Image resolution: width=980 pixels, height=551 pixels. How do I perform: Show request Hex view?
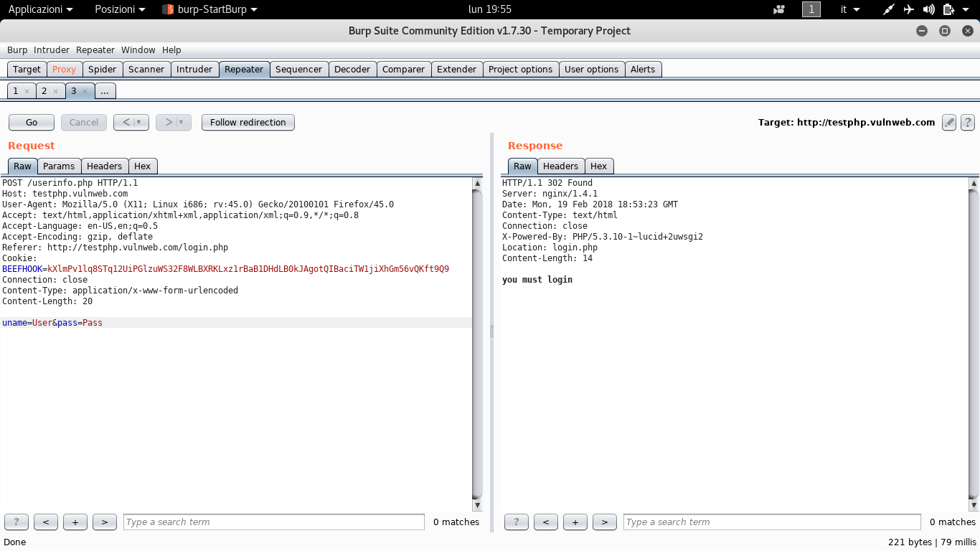pos(143,166)
